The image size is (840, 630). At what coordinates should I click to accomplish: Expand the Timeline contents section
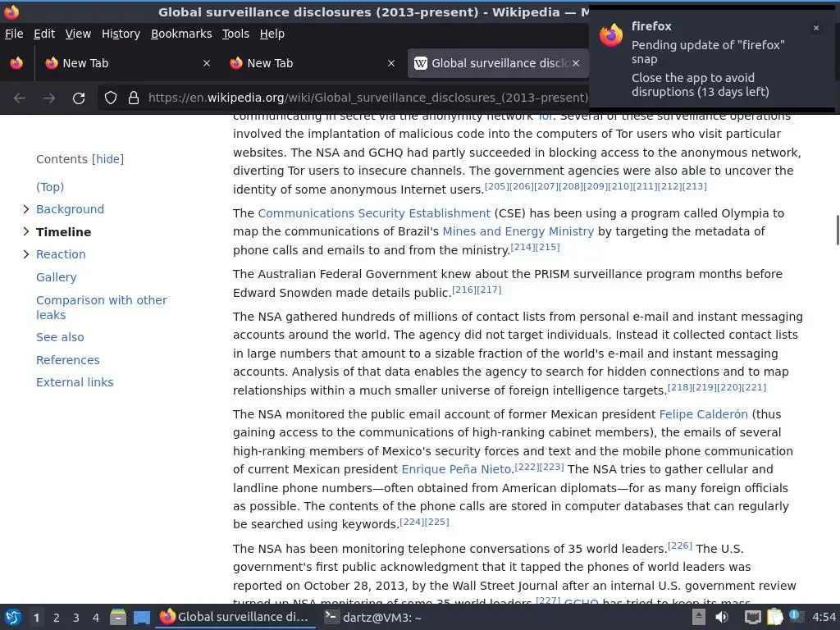(x=25, y=231)
